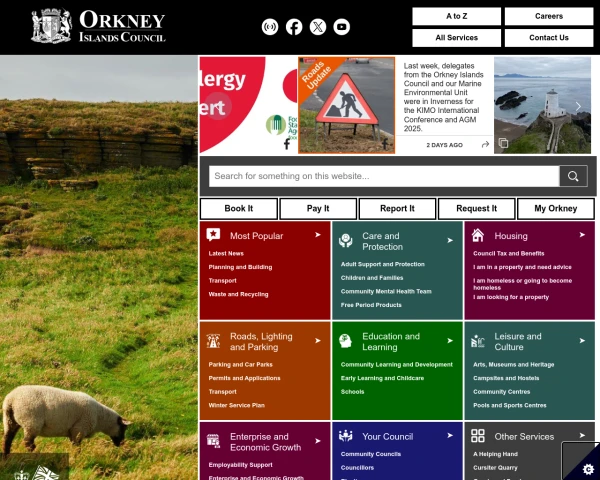Click the Request It button
The image size is (600, 480).
[476, 209]
